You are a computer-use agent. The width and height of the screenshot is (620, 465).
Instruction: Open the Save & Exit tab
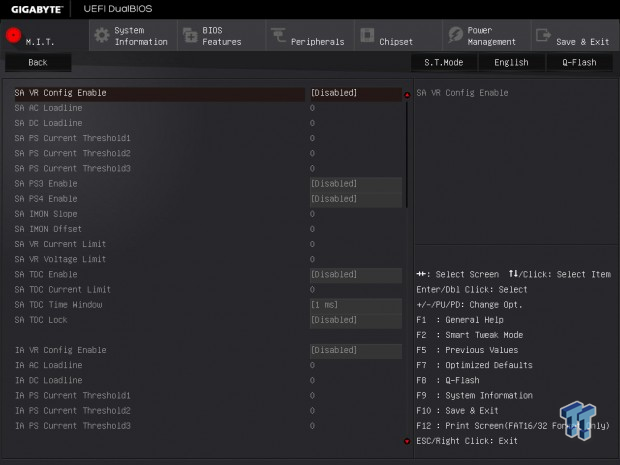[x=575, y=36]
